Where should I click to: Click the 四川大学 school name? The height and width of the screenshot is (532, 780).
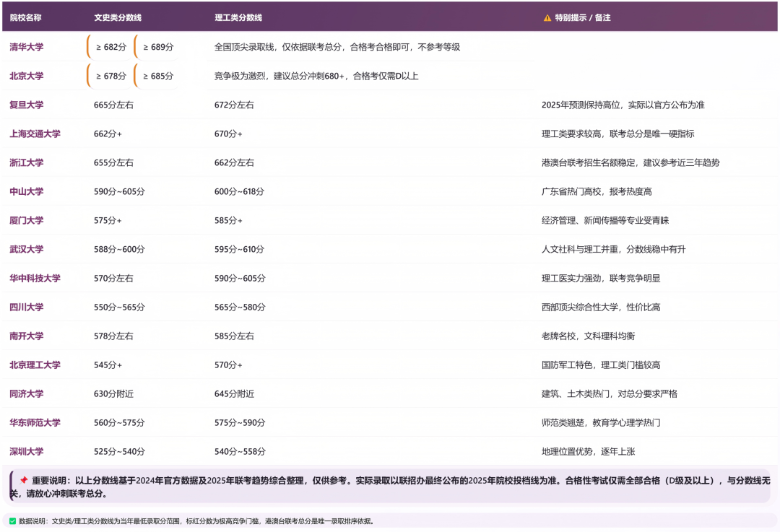point(27,307)
